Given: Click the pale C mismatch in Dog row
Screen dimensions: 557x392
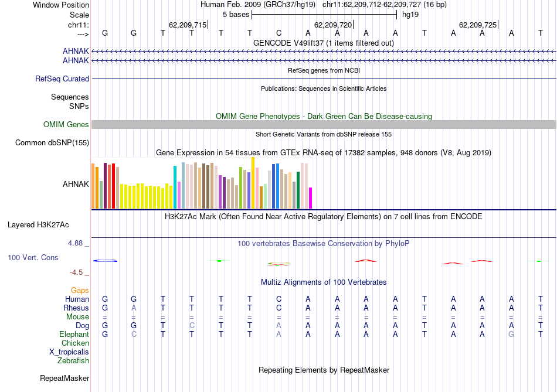Looking at the screenshot, I should pyautogui.click(x=192, y=326).
